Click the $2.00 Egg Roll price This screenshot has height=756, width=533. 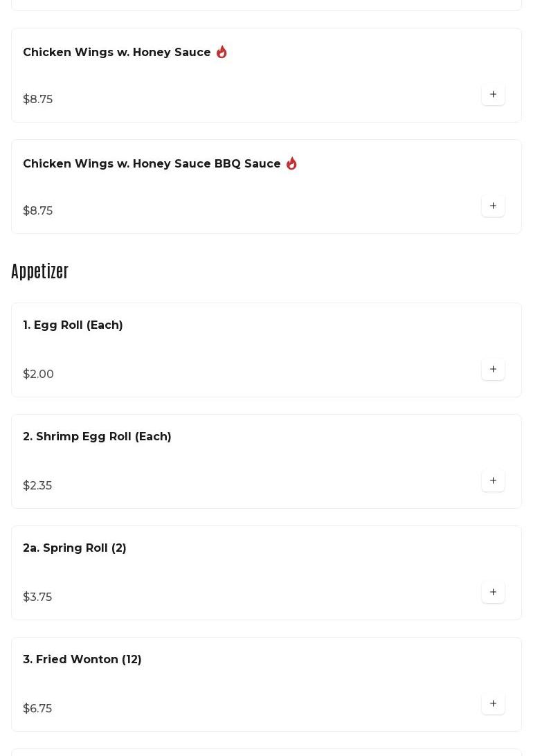(x=38, y=375)
